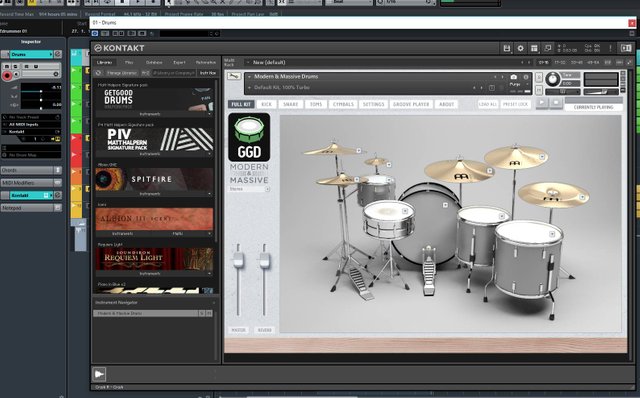The image size is (640, 398).
Task: Click the edit icon beside the Kontakt inspector section
Action: [58, 195]
